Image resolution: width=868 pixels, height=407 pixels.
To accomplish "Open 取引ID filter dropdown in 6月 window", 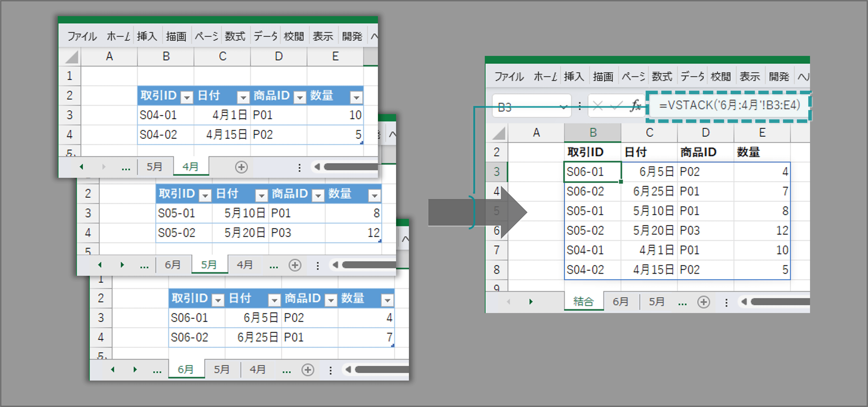I will [218, 300].
